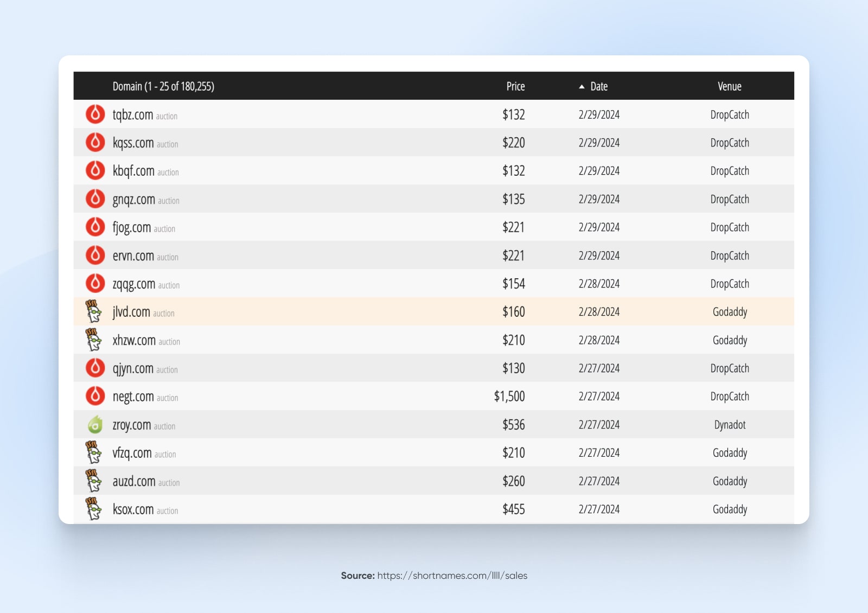Image resolution: width=868 pixels, height=613 pixels.
Task: Click the auction label next to fjog.com
Action: 165,228
